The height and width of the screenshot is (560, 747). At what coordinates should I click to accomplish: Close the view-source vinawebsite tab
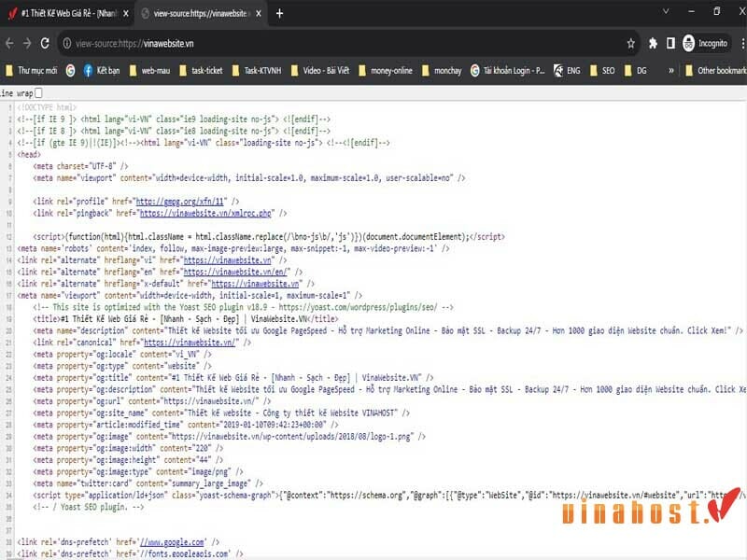tap(259, 14)
